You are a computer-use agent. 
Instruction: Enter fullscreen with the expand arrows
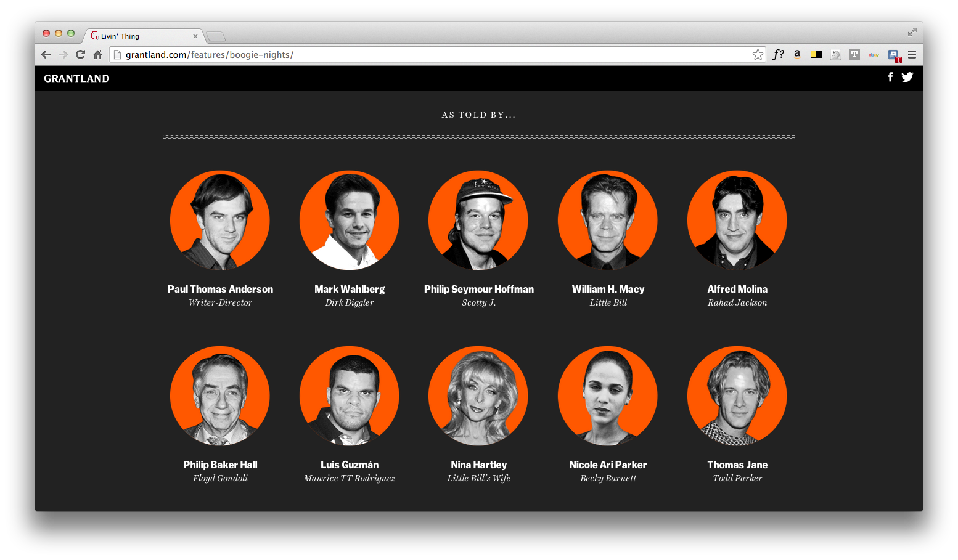(x=912, y=32)
